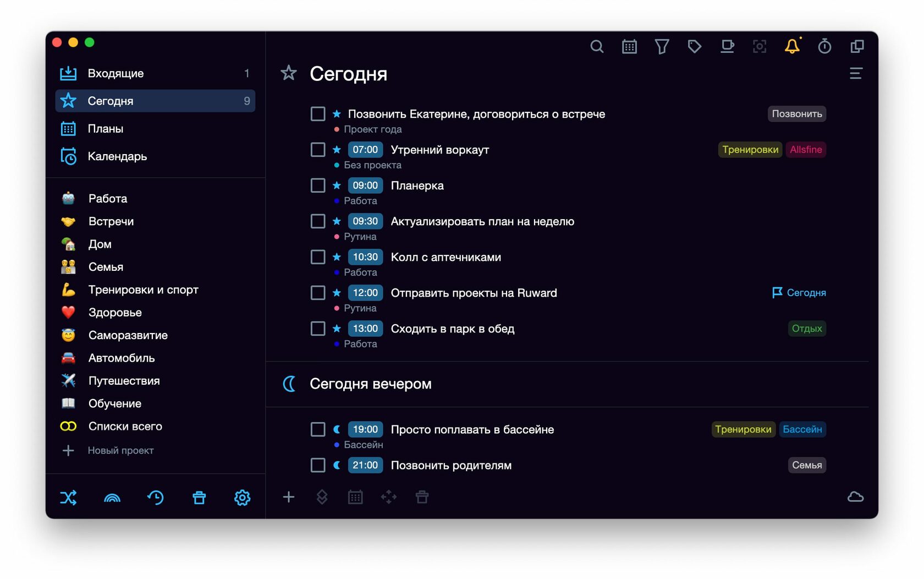Check off Утренний воркаут task
Screen dimensions: 924x579
click(318, 150)
